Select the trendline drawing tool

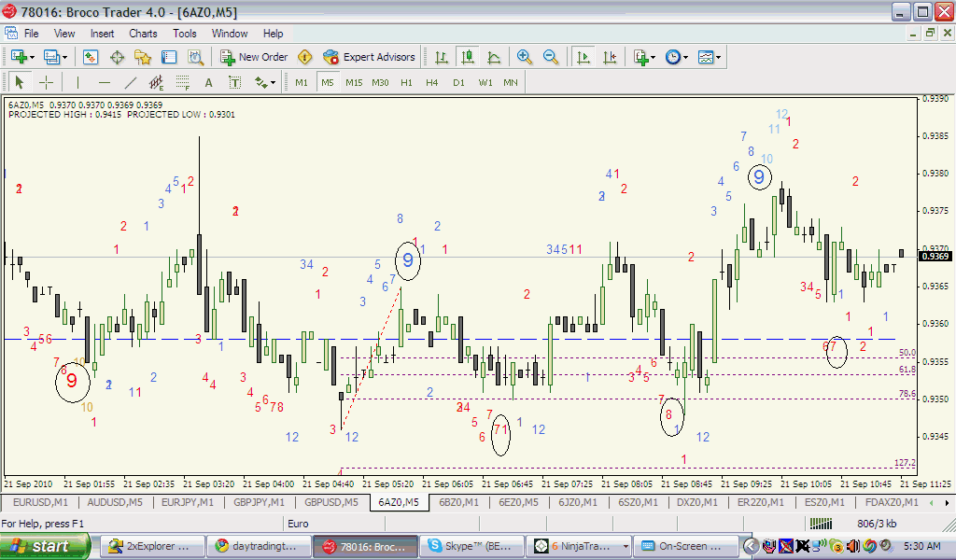pyautogui.click(x=131, y=82)
